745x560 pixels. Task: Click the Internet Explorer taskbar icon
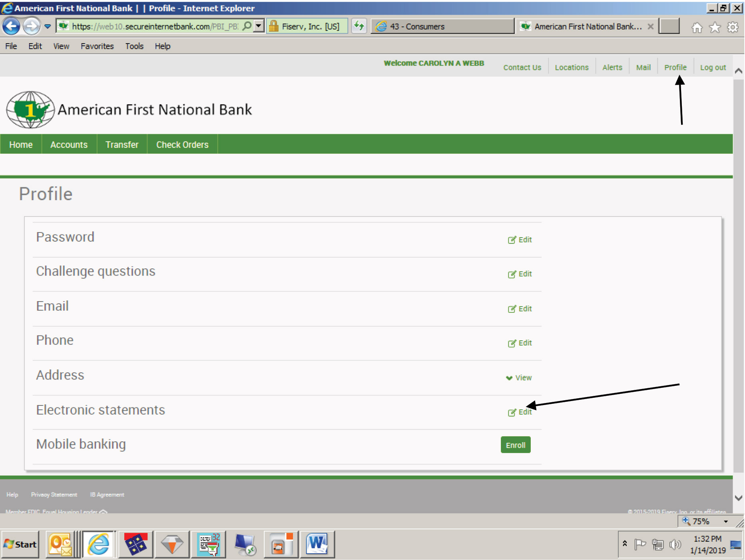point(99,544)
